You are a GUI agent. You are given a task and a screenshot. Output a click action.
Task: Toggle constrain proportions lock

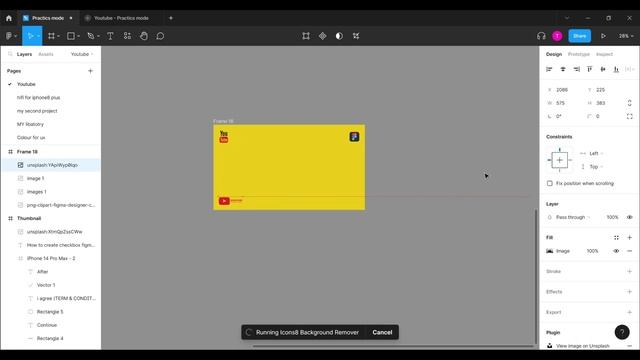click(629, 103)
